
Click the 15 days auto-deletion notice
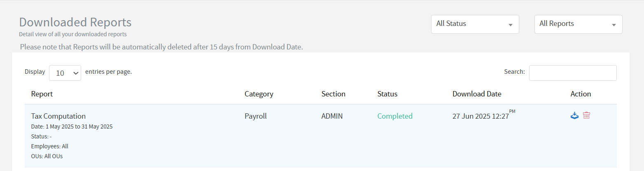[x=161, y=47]
